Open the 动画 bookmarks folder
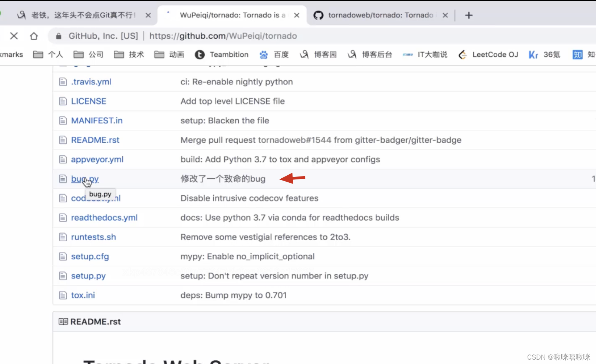Image resolution: width=596 pixels, height=364 pixels. click(x=169, y=55)
